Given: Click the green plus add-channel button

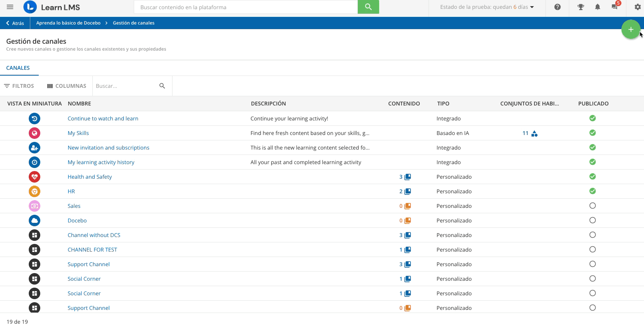Looking at the screenshot, I should click(x=631, y=30).
